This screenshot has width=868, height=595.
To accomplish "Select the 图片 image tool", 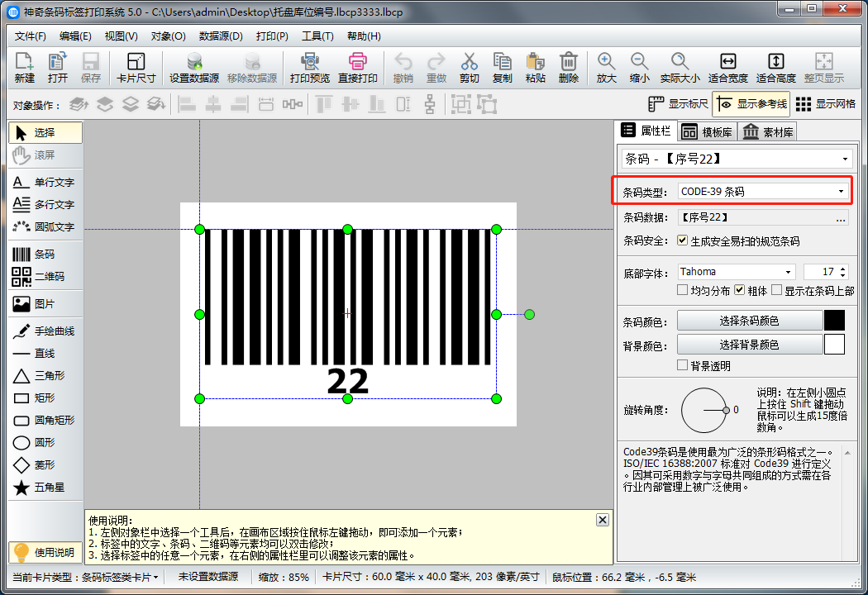I will (45, 304).
